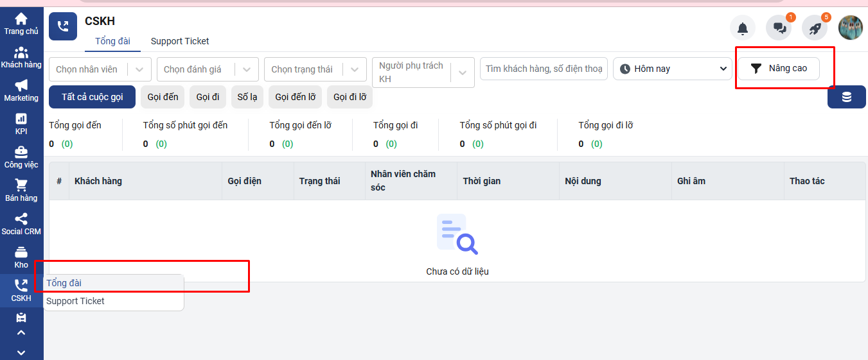The width and height of the screenshot is (868, 360).
Task: Filter by Gọi đến lỡ calls
Action: 295,97
